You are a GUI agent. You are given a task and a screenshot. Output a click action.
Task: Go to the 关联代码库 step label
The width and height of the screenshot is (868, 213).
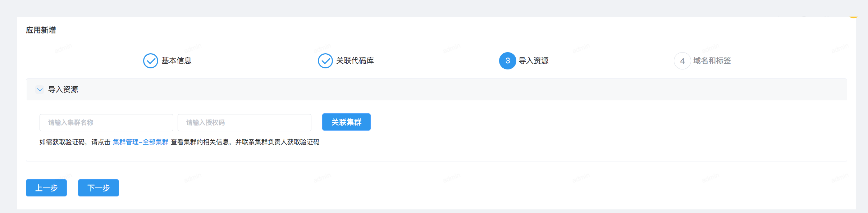coord(355,61)
